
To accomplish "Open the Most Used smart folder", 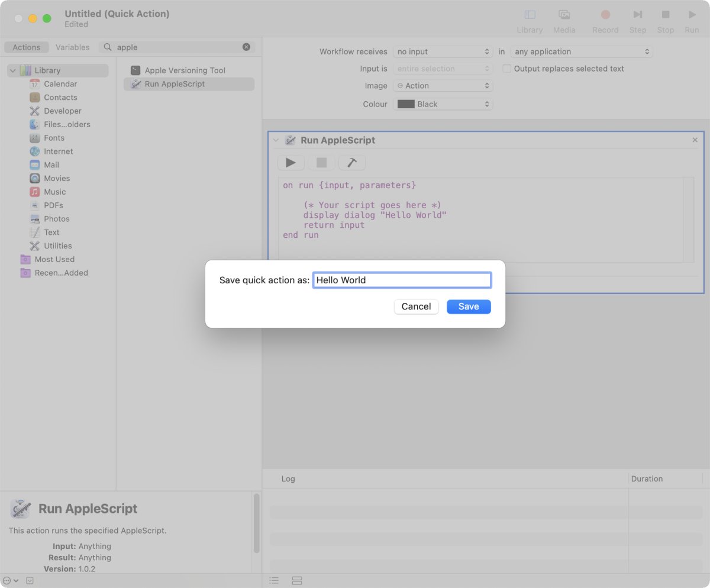I will point(54,260).
